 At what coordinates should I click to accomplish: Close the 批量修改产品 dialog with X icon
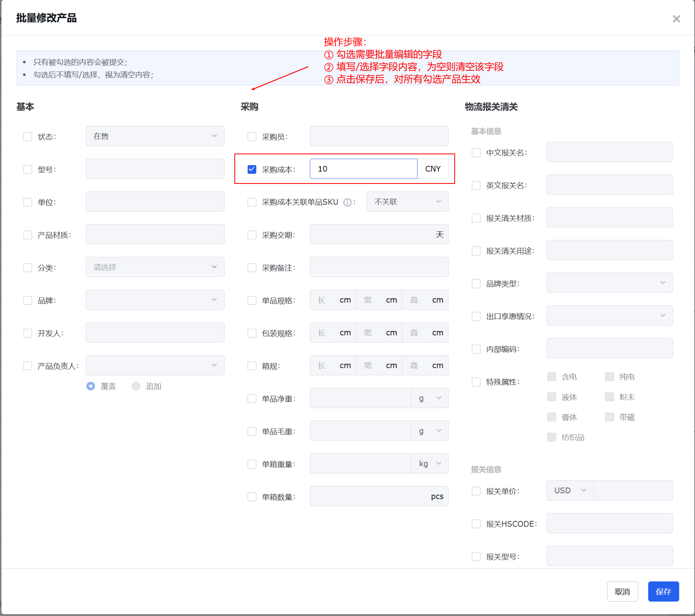(676, 19)
